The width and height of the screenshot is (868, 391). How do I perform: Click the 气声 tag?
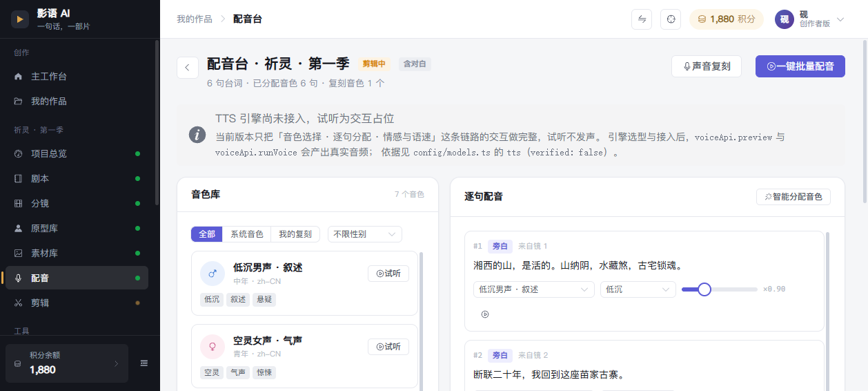pyautogui.click(x=238, y=372)
